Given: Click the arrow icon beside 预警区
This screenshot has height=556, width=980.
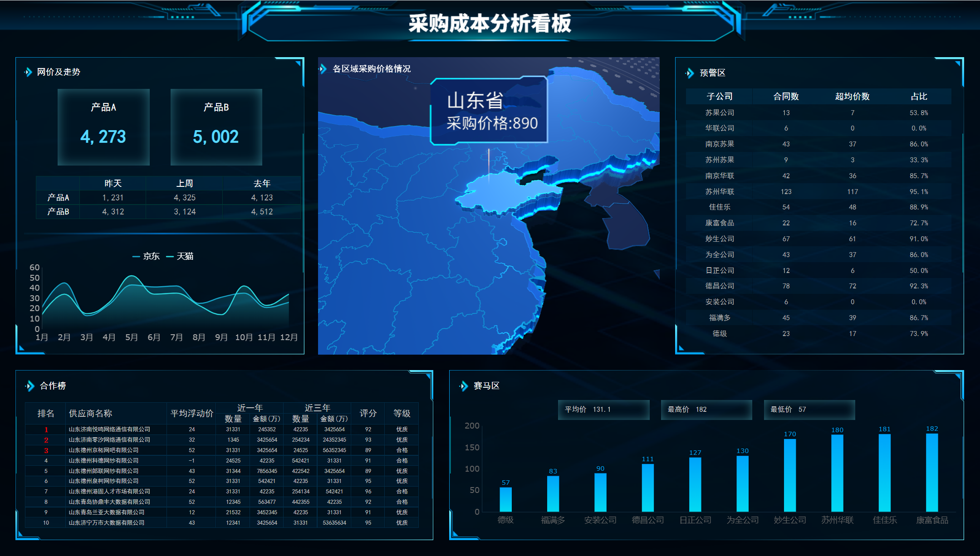Looking at the screenshot, I should (x=690, y=73).
